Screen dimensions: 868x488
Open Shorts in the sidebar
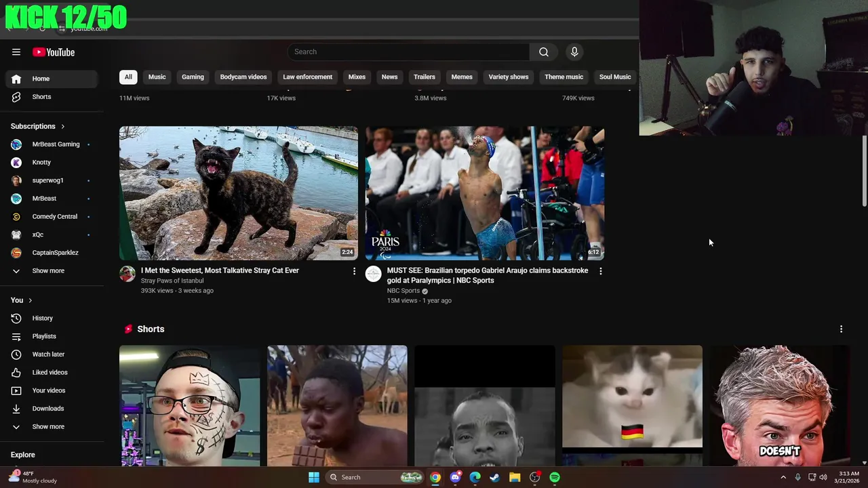[x=52, y=97]
